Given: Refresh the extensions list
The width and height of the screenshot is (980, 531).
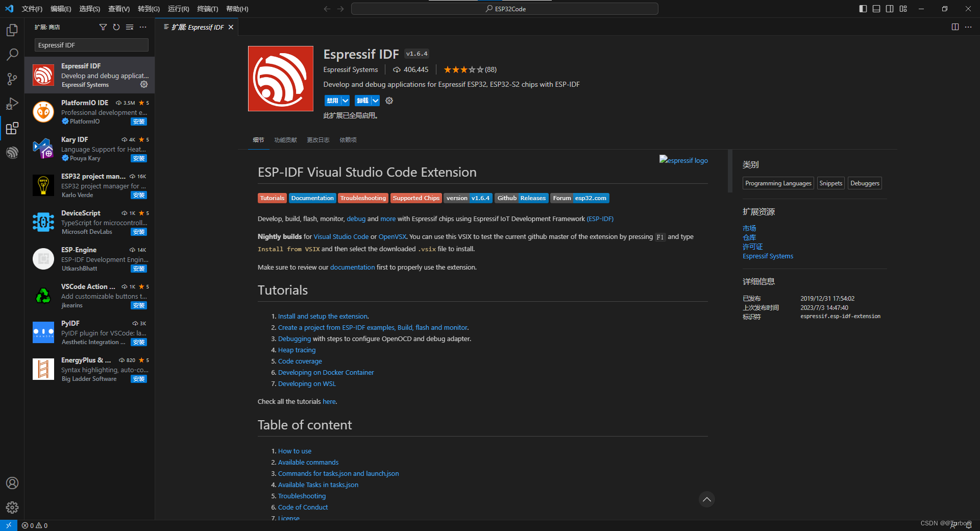Looking at the screenshot, I should pos(116,27).
